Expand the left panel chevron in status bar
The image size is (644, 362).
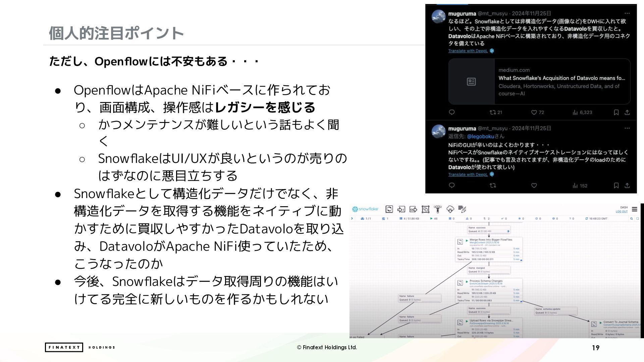pyautogui.click(x=352, y=219)
